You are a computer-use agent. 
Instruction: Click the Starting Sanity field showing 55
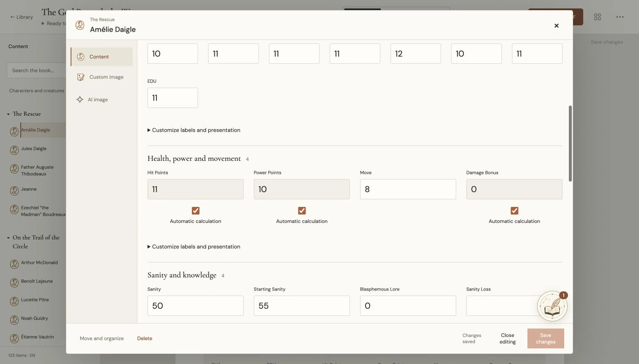302,306
